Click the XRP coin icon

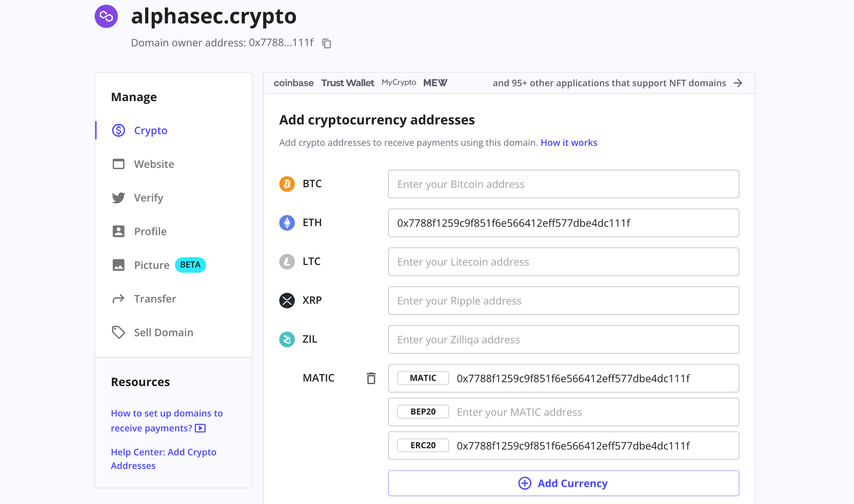(x=287, y=300)
